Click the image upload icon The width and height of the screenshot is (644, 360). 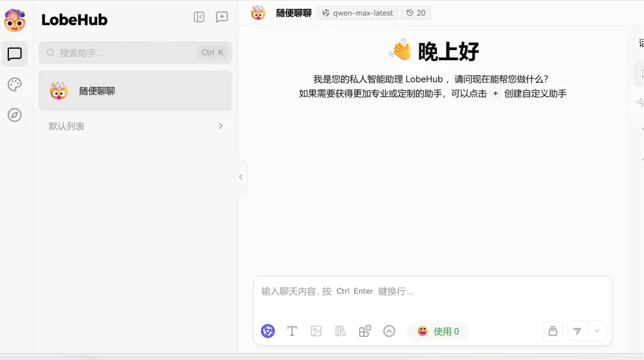coord(316,331)
